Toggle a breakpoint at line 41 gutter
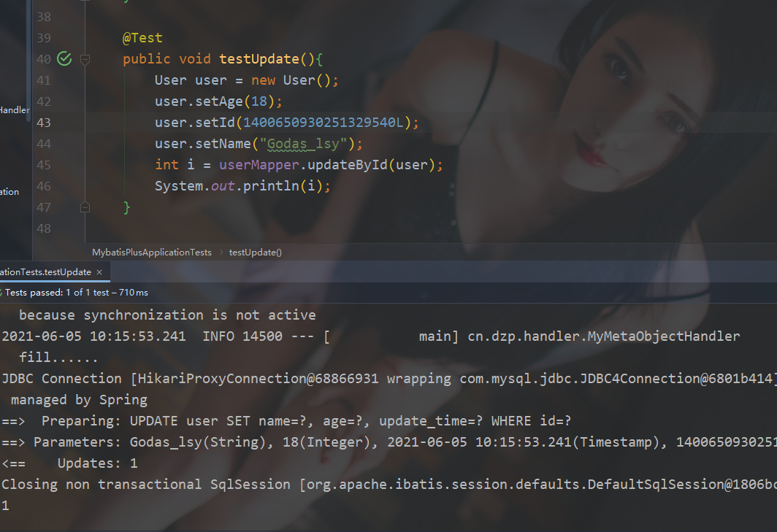Screen dimensions: 777x532 pos(44,80)
